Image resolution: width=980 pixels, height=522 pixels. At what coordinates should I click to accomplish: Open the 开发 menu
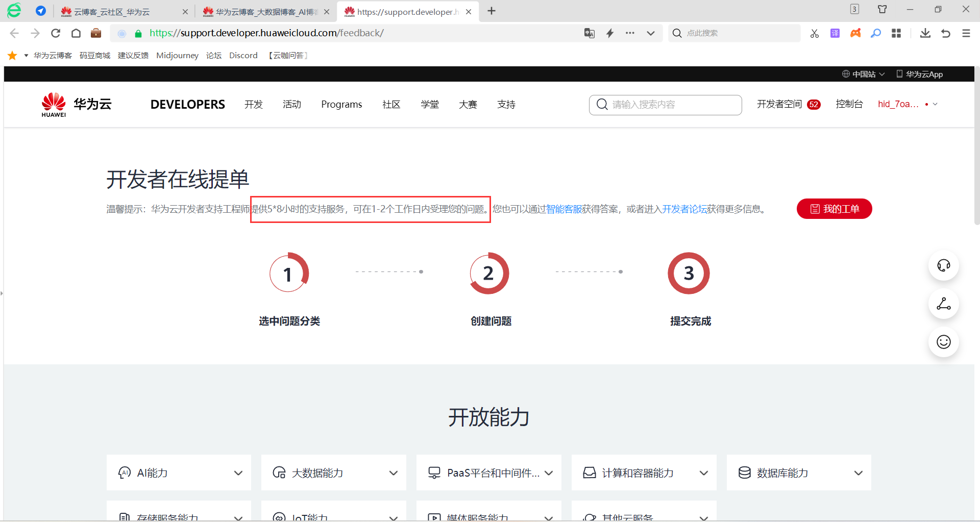(254, 105)
